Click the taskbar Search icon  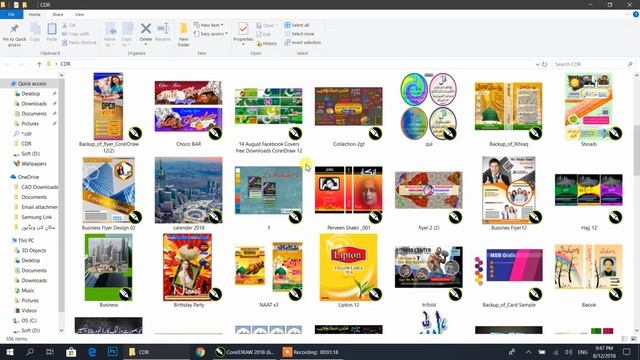(x=30, y=352)
